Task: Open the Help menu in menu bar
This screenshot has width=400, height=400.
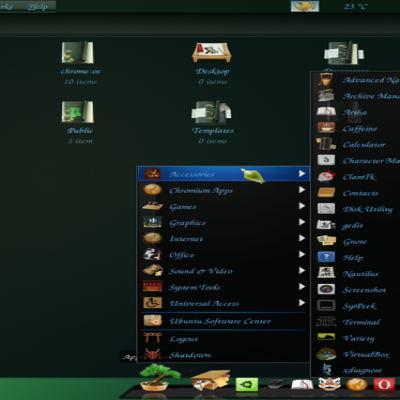Action: point(38,7)
